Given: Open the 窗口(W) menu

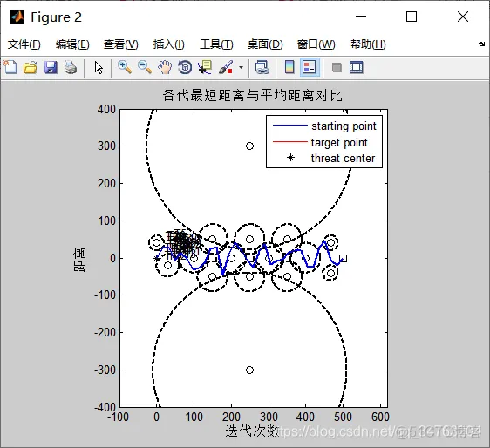Looking at the screenshot, I should 316,44.
